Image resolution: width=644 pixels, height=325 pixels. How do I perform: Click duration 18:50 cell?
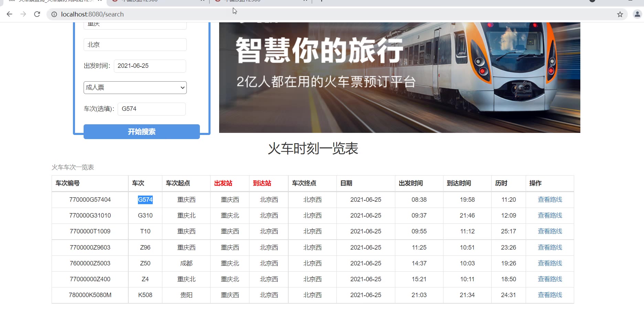(x=508, y=279)
